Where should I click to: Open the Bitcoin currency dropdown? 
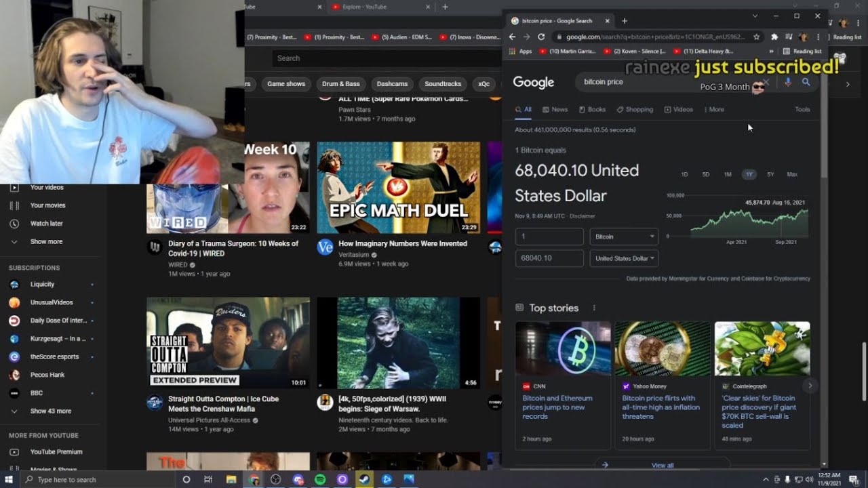point(624,237)
